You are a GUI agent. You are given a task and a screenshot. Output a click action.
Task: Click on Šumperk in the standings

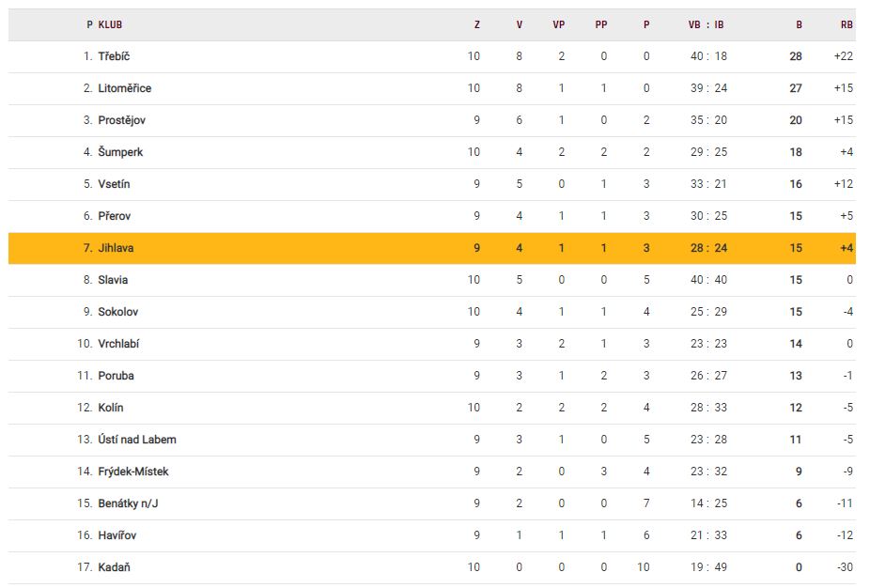120,152
